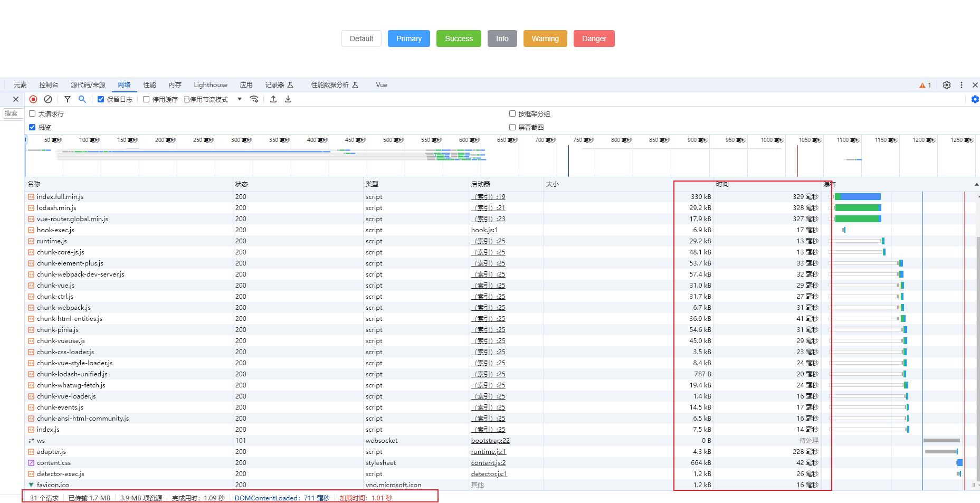
Task: Toggle the network filter funnel icon
Action: [x=68, y=99]
